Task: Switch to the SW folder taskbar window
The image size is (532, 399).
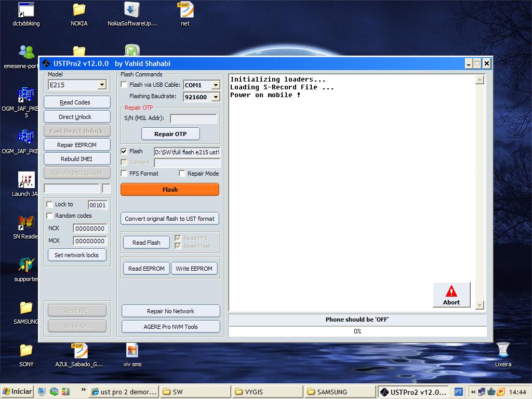Action: [x=195, y=392]
